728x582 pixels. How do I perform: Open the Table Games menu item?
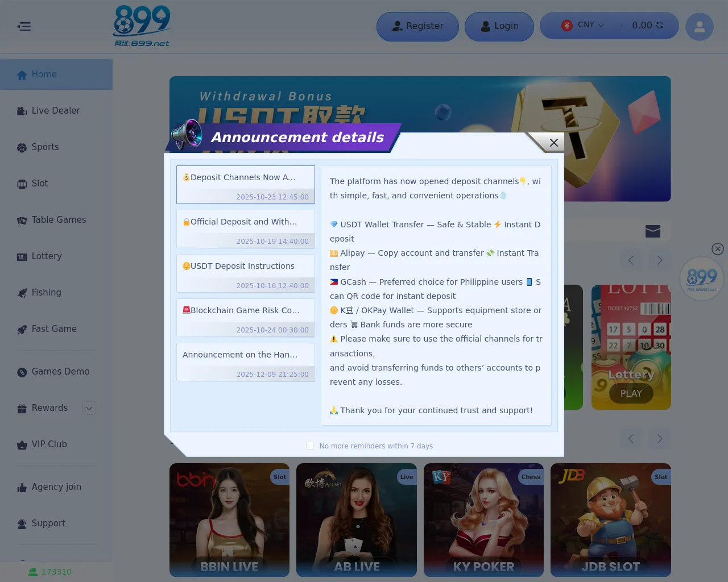pos(56,220)
